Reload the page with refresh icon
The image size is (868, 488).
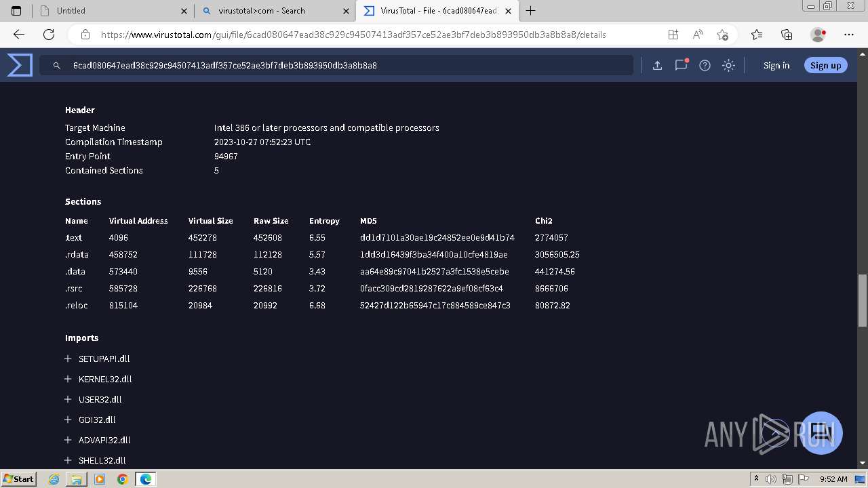[49, 35]
